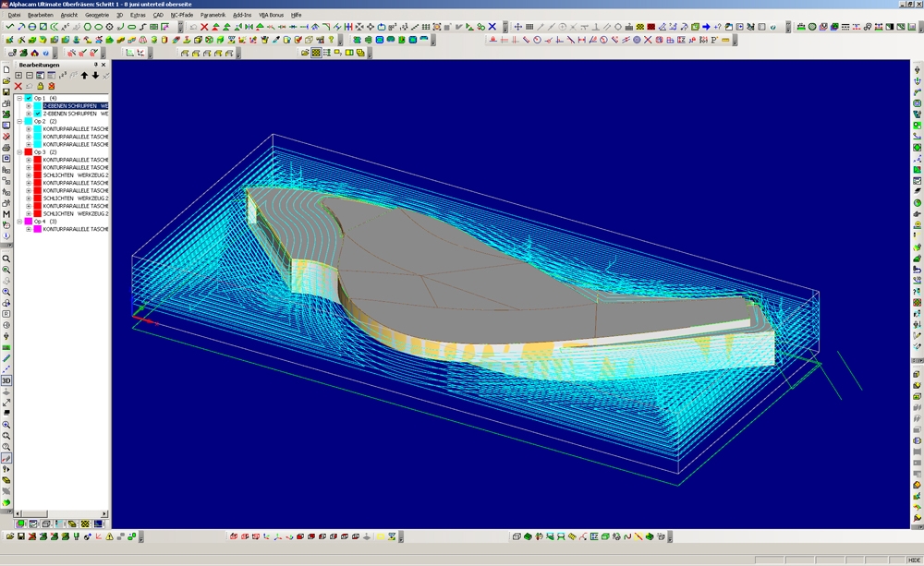
Task: Toggle the 3D view button in left toolbar
Action: (x=6, y=380)
